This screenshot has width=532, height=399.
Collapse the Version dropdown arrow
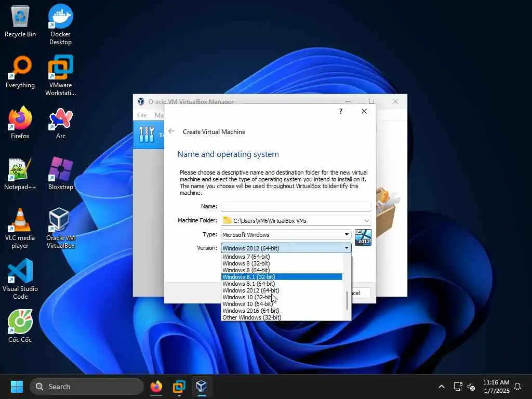point(347,248)
